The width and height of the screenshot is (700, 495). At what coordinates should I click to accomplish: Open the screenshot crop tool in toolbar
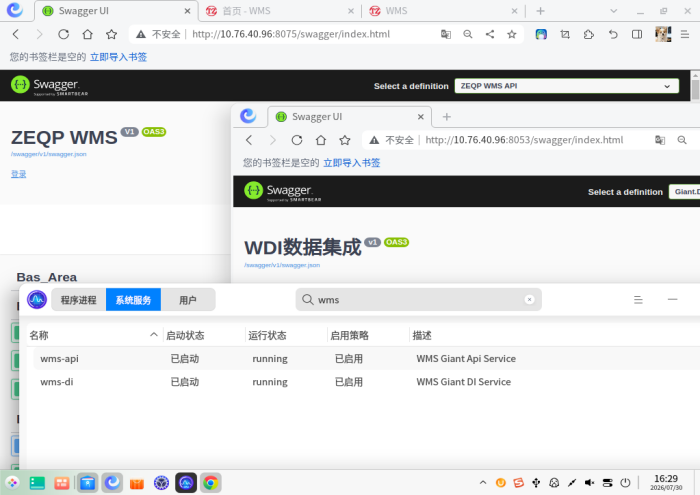(x=565, y=34)
